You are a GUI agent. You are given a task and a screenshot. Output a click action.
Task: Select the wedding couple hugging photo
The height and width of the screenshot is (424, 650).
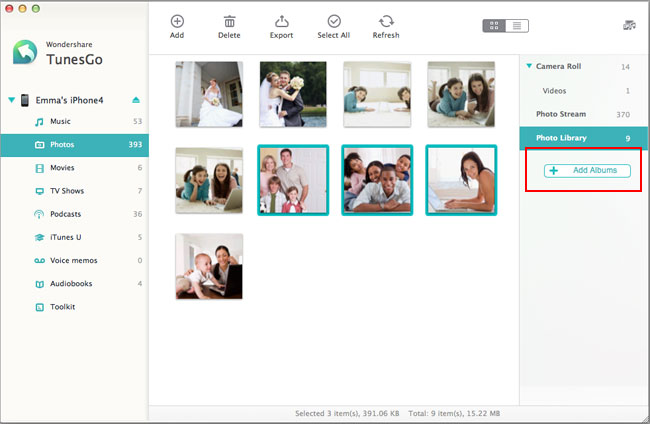293,94
